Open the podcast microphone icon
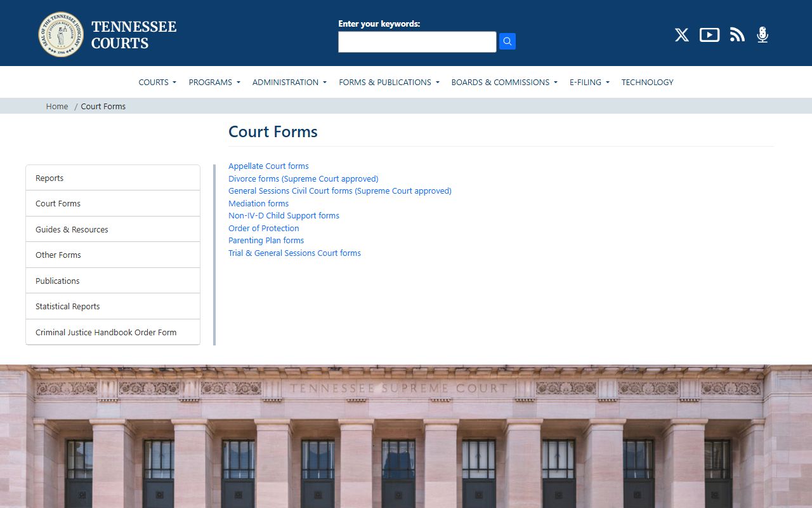The image size is (812, 508). (x=763, y=35)
